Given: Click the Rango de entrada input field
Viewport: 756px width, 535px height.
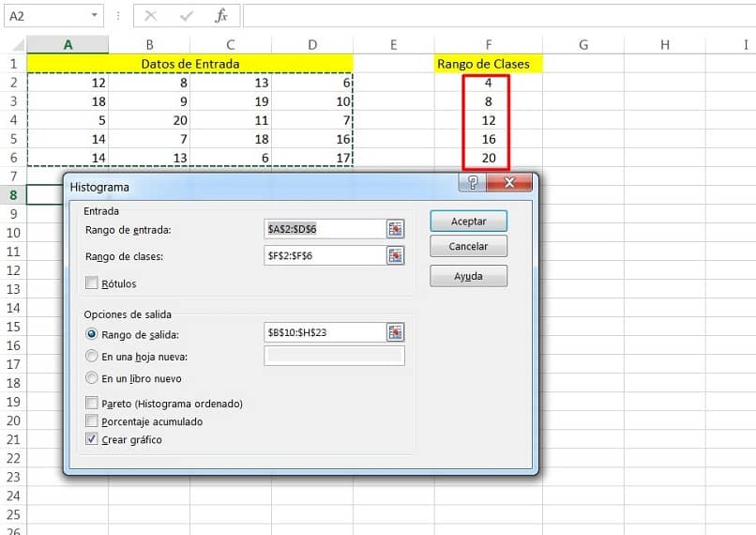Looking at the screenshot, I should click(325, 229).
